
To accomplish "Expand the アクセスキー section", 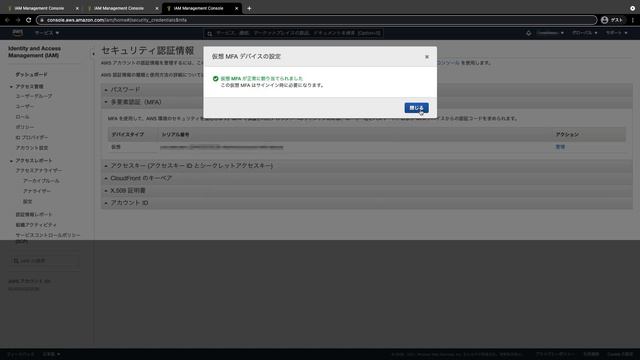I will point(367,165).
